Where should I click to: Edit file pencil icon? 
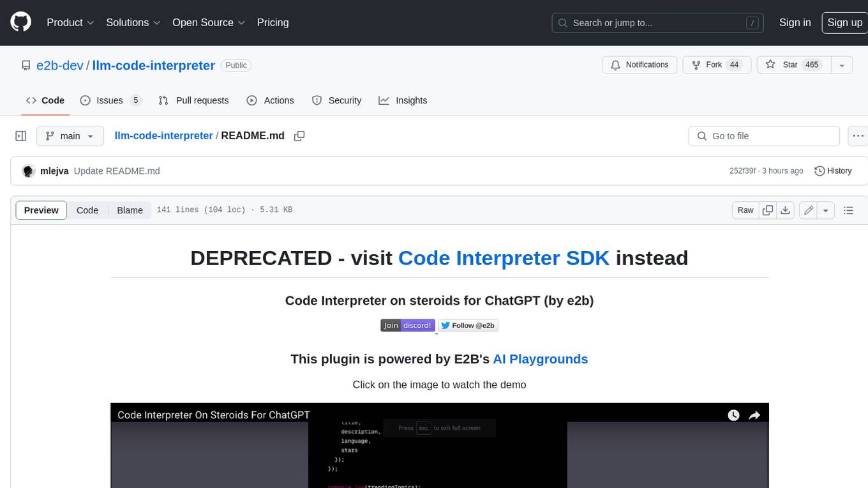[808, 210]
